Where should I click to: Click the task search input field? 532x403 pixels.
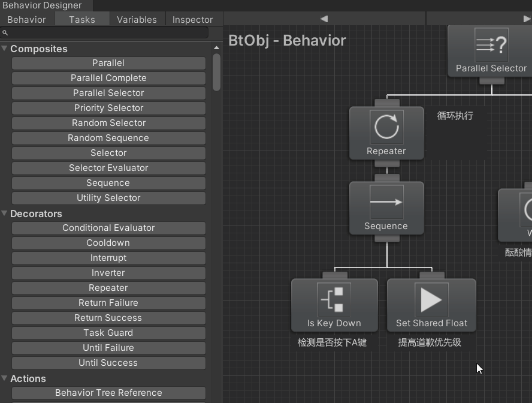click(x=108, y=33)
